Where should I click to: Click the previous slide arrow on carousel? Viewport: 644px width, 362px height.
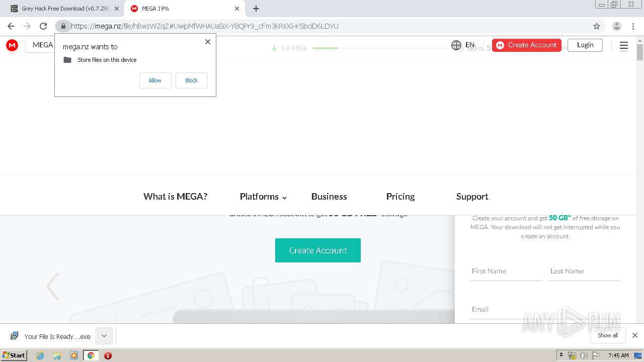point(52,287)
